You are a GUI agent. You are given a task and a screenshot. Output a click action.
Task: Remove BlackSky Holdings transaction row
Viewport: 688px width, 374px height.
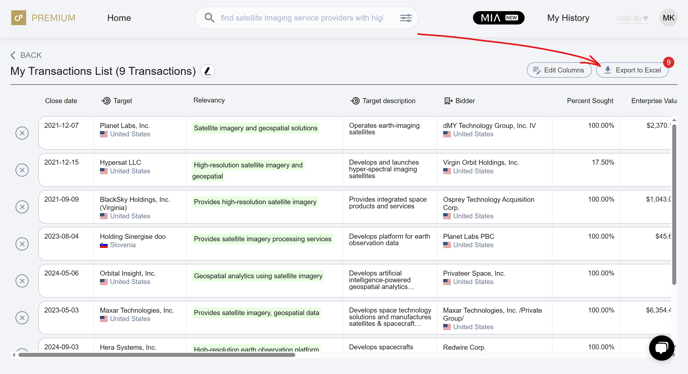click(x=22, y=207)
